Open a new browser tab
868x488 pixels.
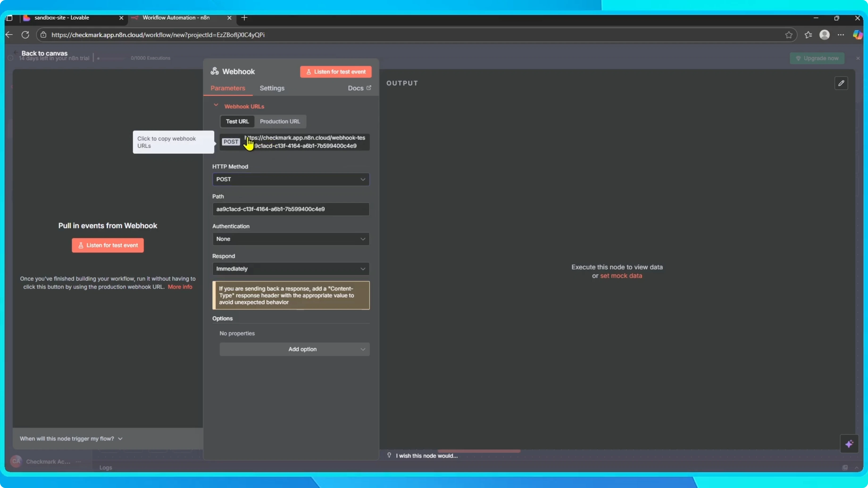tap(245, 17)
